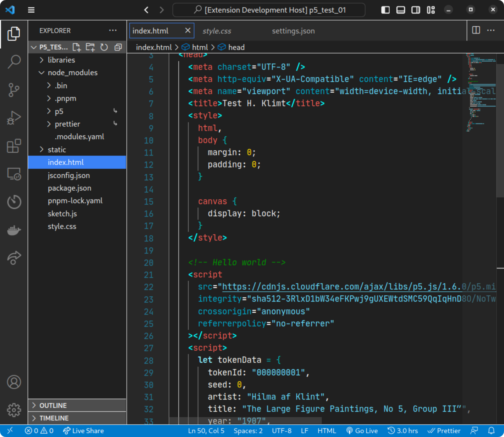
Task: Open the Extensions view
Action: click(x=14, y=146)
